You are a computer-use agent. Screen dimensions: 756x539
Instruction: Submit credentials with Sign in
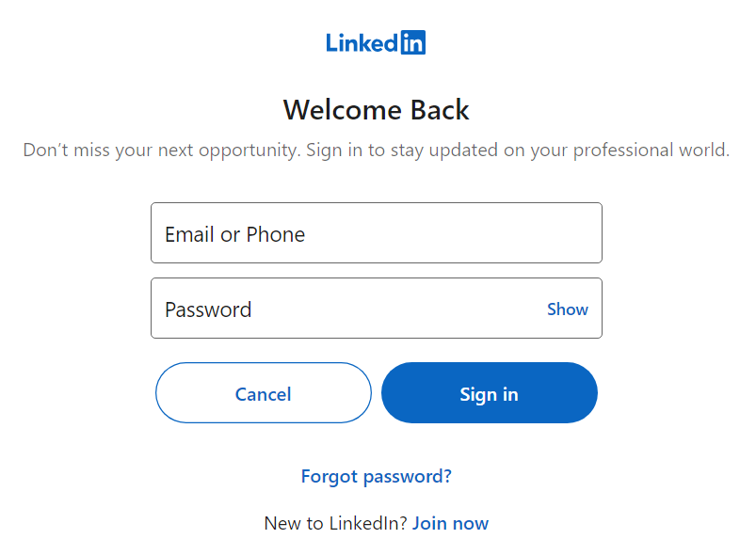489,392
